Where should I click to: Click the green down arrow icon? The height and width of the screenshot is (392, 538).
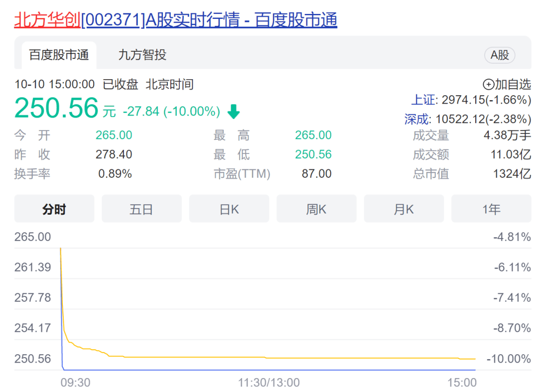pyautogui.click(x=234, y=112)
